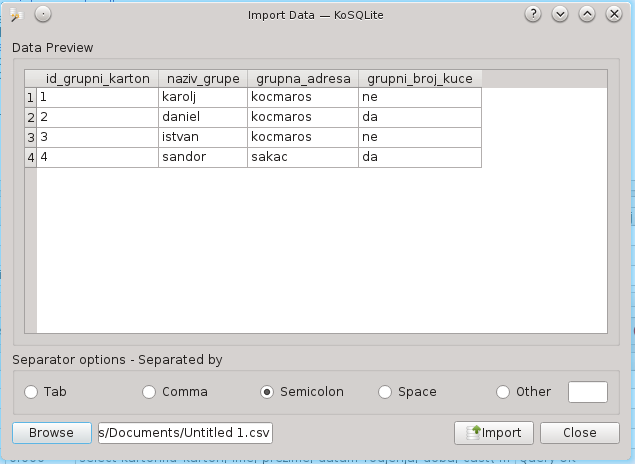635x464 pixels.
Task: Select the Tab separator option
Action: click(32, 392)
